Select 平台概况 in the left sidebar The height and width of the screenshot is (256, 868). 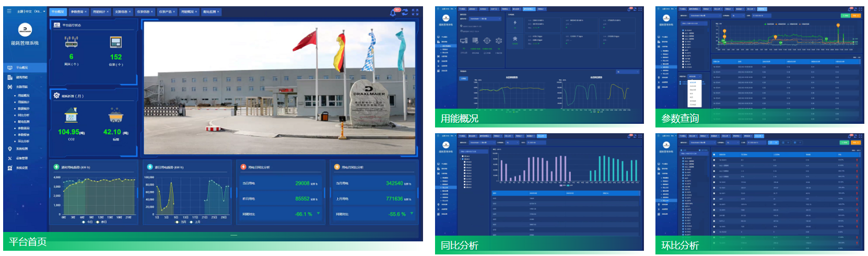coord(21,67)
